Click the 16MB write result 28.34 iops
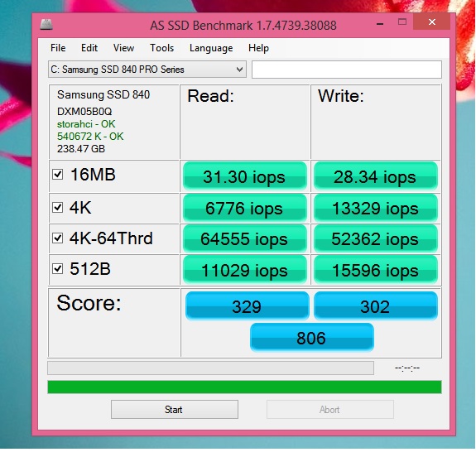This screenshot has height=452, width=476. tap(376, 176)
